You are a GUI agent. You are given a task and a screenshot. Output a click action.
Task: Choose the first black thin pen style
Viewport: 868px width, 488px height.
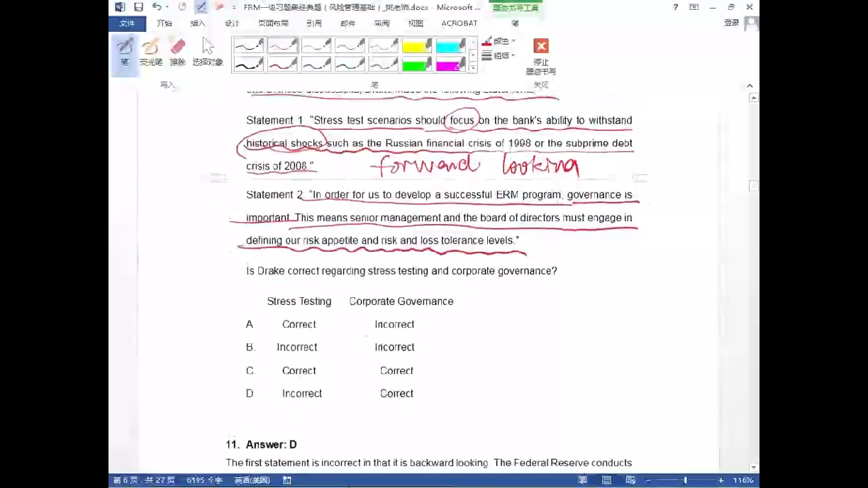(249, 46)
